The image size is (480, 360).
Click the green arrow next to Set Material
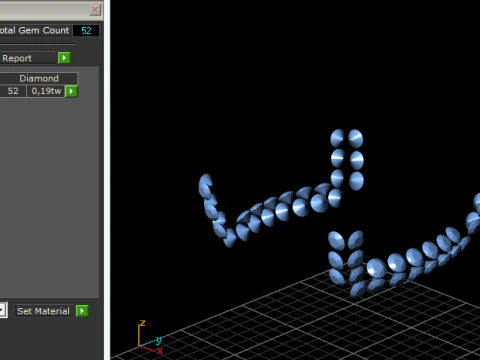click(x=82, y=311)
